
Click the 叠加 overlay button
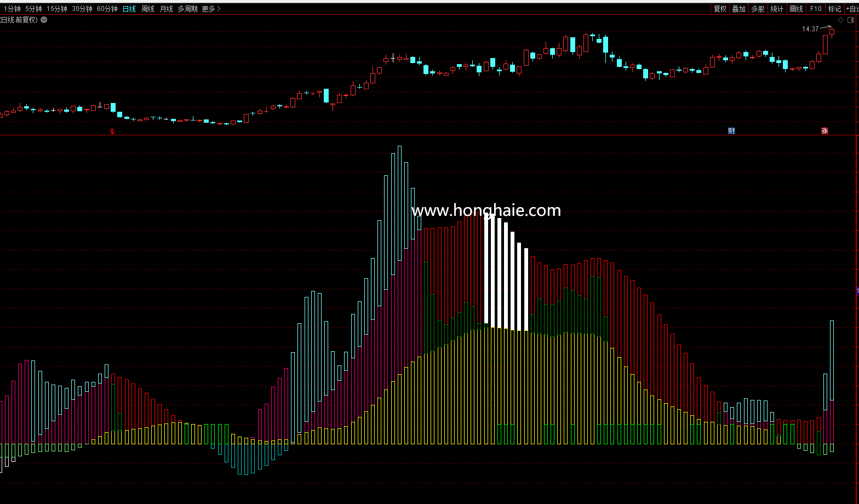[x=738, y=9]
